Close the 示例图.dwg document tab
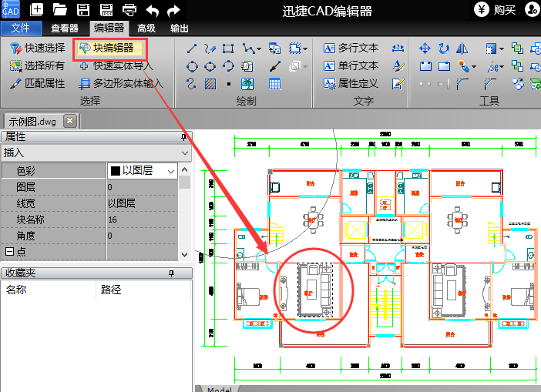Viewport: 541px width, 392px height. (x=69, y=121)
